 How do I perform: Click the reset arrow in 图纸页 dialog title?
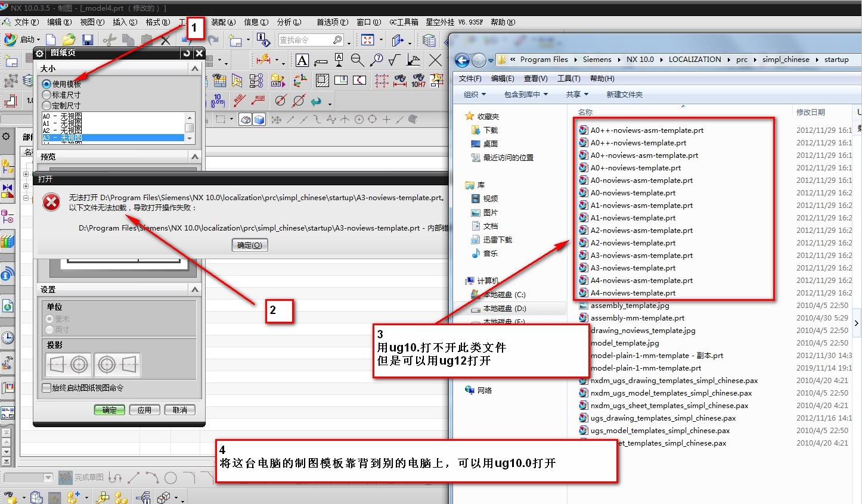pos(187,53)
